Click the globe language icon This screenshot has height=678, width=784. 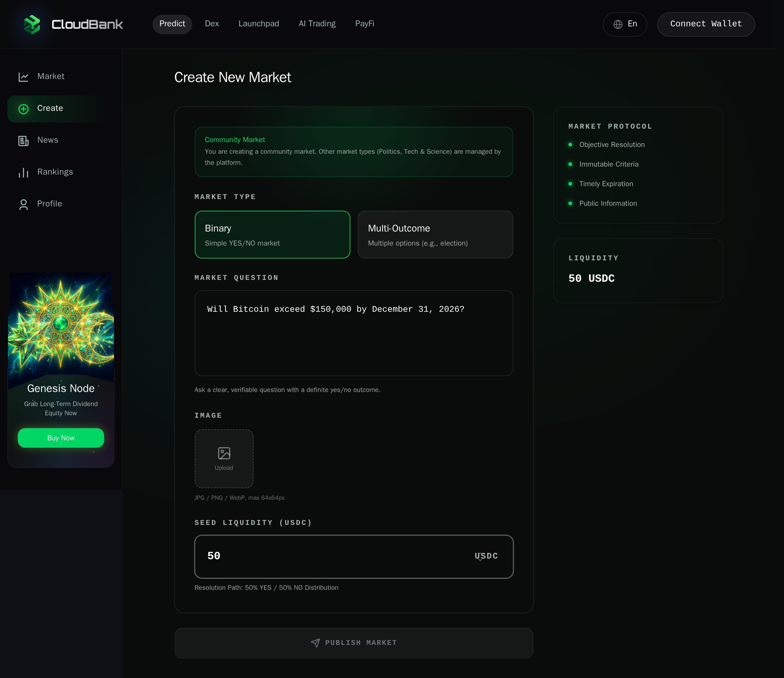(x=618, y=24)
